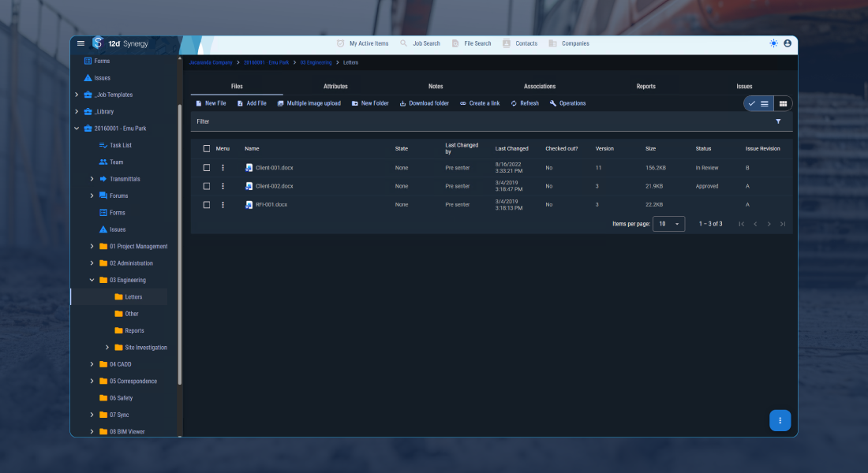Switch to grid view layout

click(x=782, y=103)
